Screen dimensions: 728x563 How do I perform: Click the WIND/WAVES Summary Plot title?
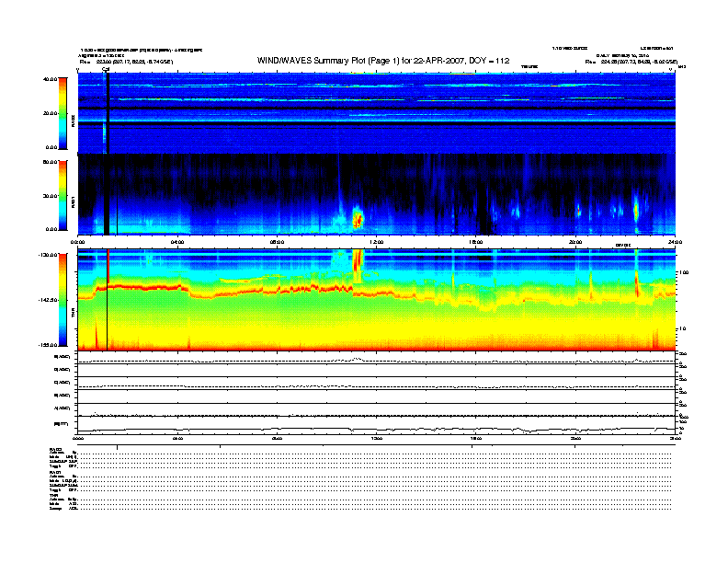(x=383, y=61)
